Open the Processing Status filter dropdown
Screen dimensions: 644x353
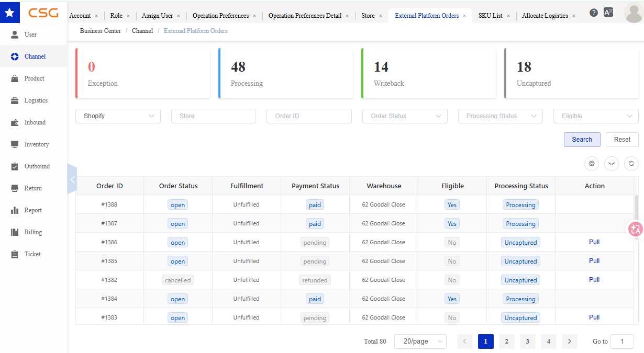tap(501, 116)
